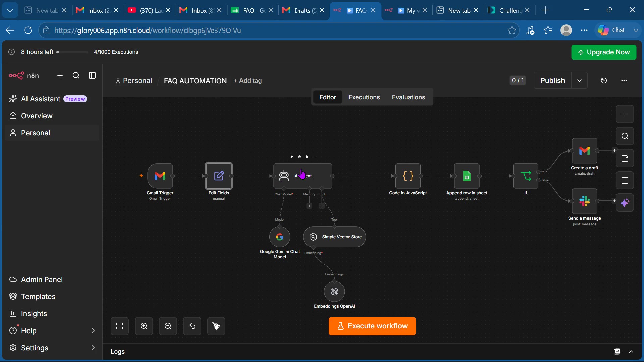644x362 pixels.
Task: Toggle the n8n sidebar collapse icon
Action: pos(92,76)
